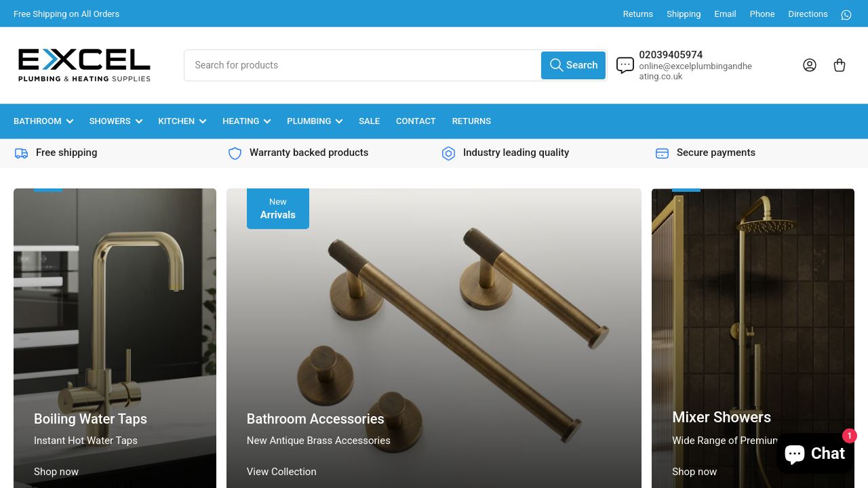Click the speech bubble contact icon

(x=625, y=65)
